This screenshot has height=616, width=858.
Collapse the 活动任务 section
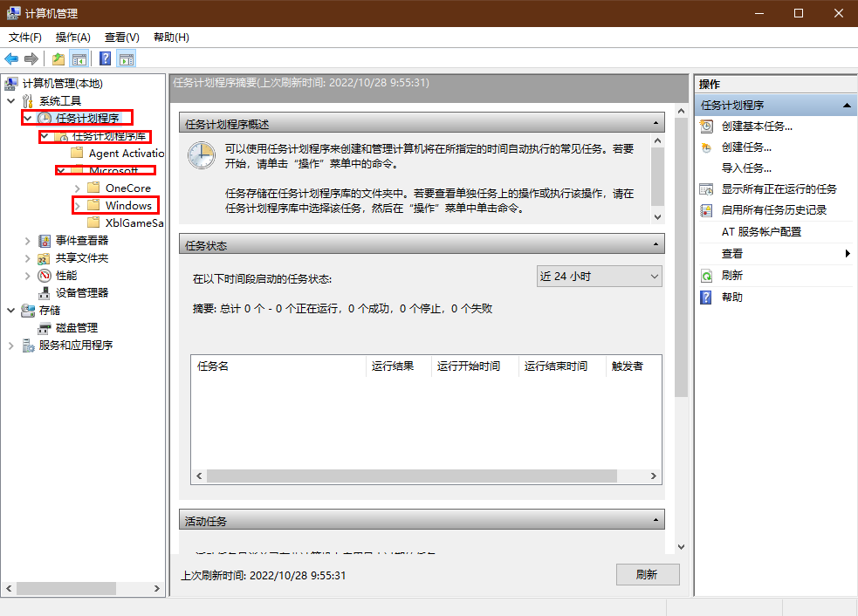click(x=656, y=520)
